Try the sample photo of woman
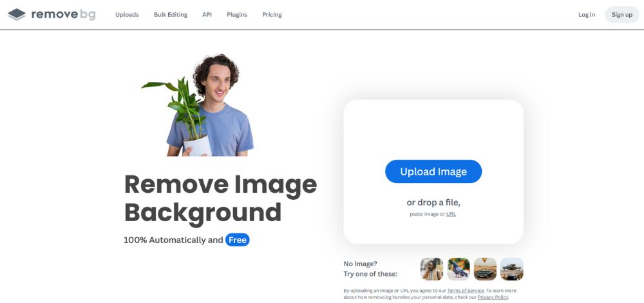Viewport: 644px width, 303px height. [x=431, y=269]
